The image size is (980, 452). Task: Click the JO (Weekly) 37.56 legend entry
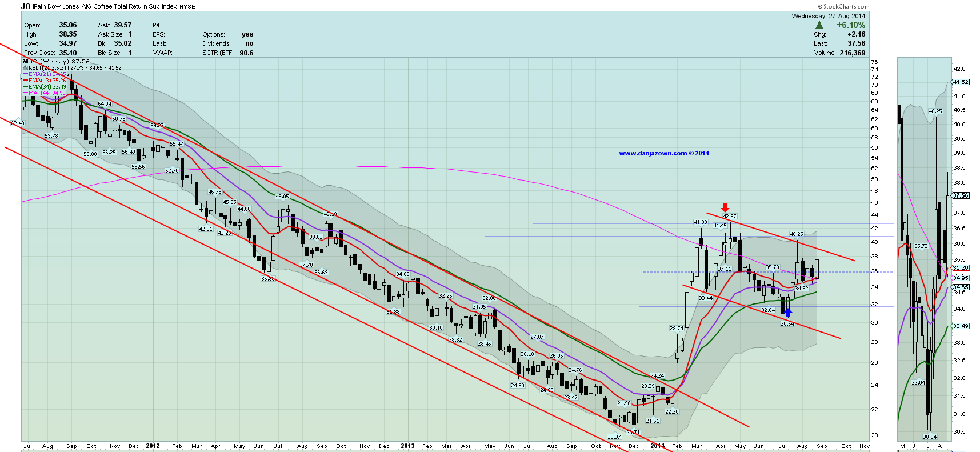(59, 61)
